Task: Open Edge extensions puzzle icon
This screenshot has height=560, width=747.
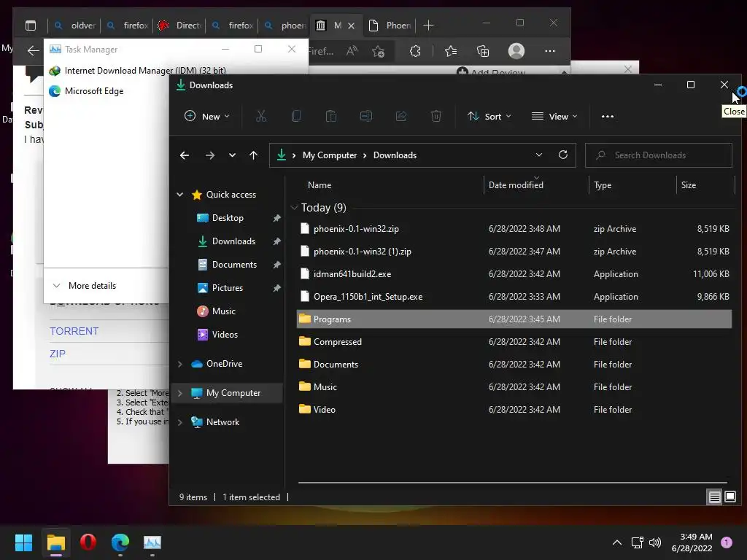Action: (415, 51)
